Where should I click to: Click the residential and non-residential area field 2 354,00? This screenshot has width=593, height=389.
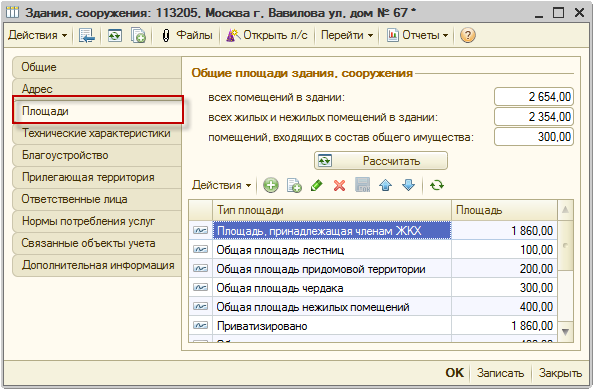pos(534,116)
